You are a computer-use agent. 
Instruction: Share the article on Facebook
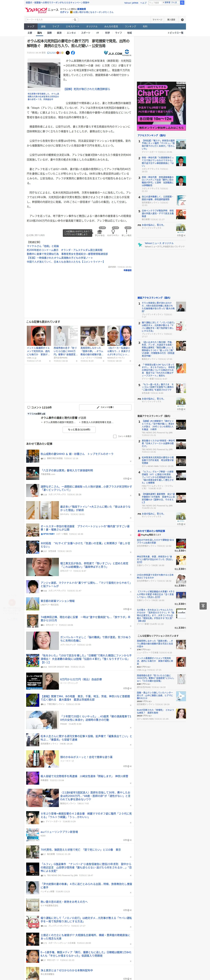click(73, 53)
